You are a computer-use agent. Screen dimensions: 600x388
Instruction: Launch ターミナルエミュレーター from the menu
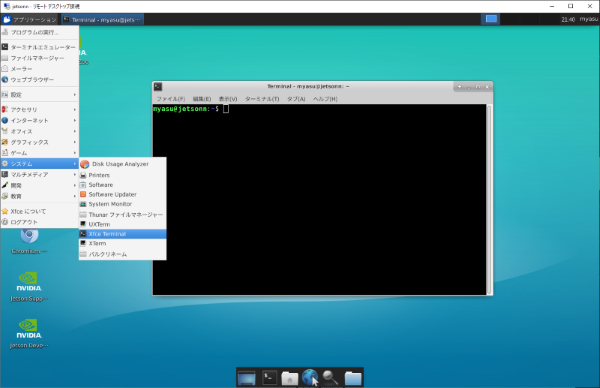point(40,47)
